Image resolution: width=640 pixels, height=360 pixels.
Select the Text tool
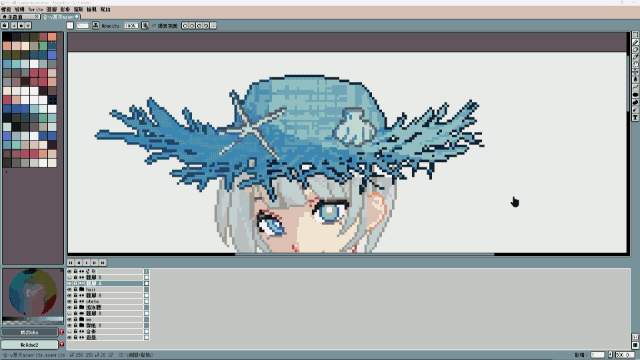(636, 118)
